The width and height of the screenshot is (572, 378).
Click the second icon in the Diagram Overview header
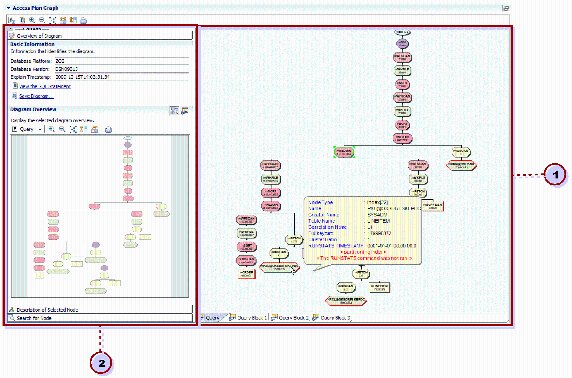[185, 110]
